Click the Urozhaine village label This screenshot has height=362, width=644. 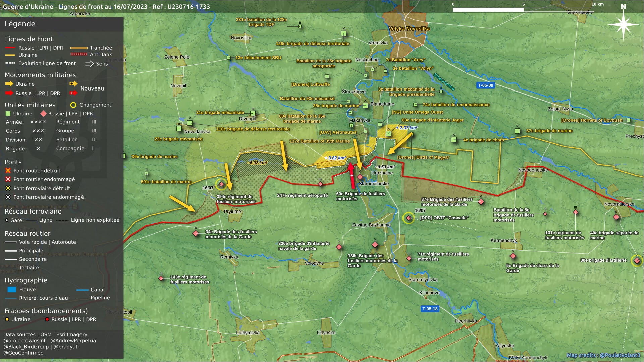click(382, 173)
